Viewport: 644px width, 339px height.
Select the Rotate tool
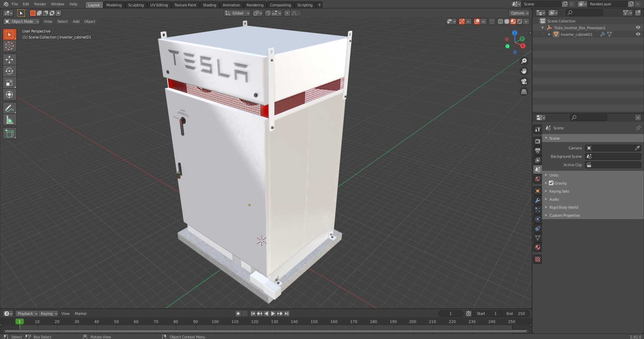(9, 71)
